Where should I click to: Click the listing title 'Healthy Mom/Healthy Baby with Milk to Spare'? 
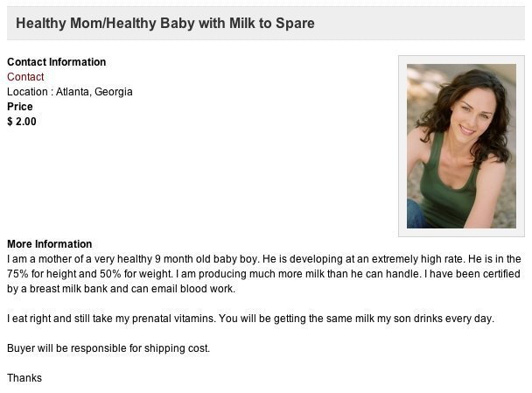[165, 23]
